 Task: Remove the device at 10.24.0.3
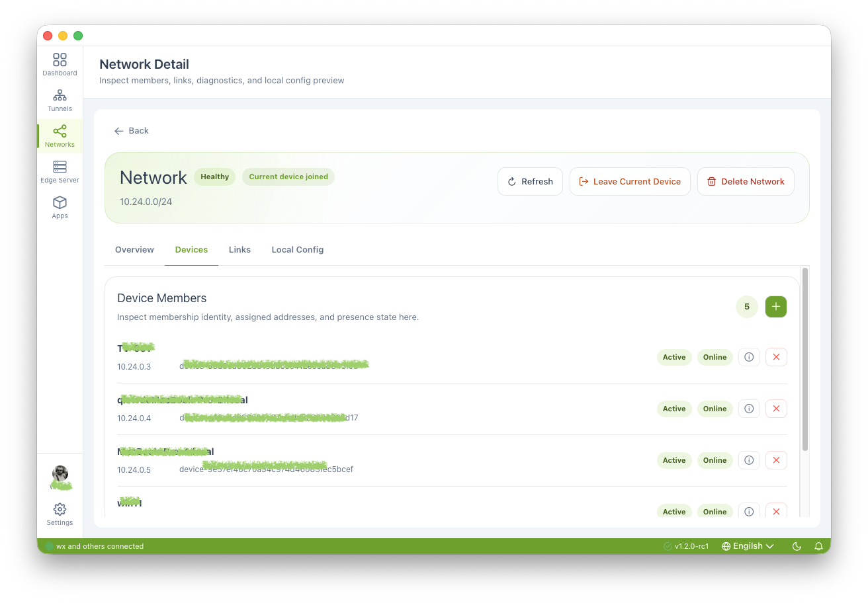pyautogui.click(x=776, y=357)
